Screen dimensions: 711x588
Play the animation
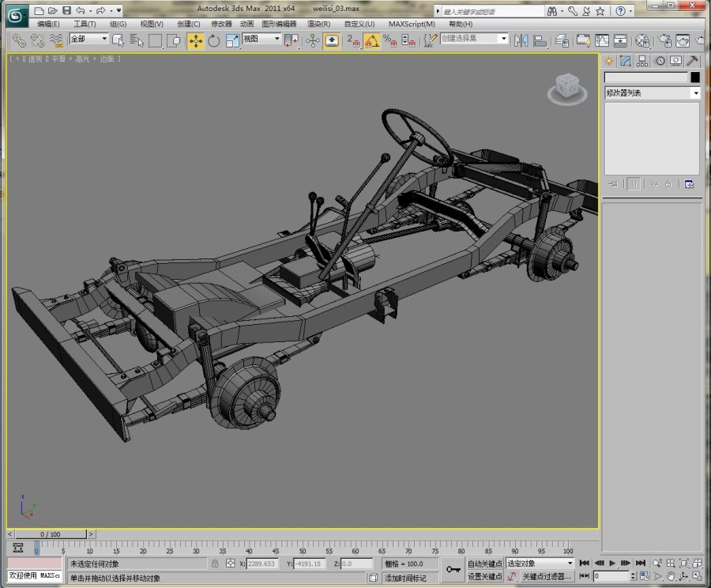612,563
